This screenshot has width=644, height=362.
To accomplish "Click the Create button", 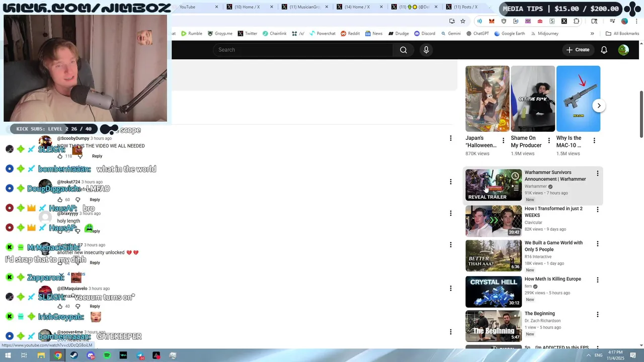I will [578, 50].
